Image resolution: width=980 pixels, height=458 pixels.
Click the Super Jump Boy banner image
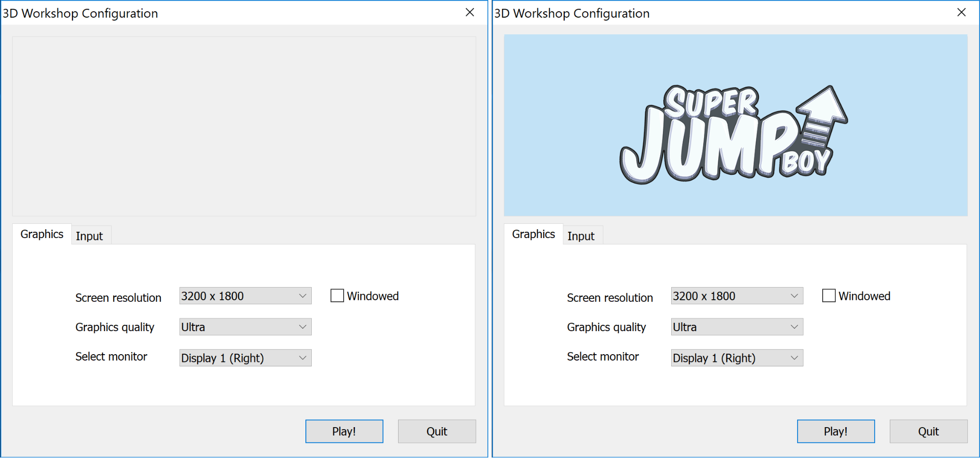click(735, 125)
